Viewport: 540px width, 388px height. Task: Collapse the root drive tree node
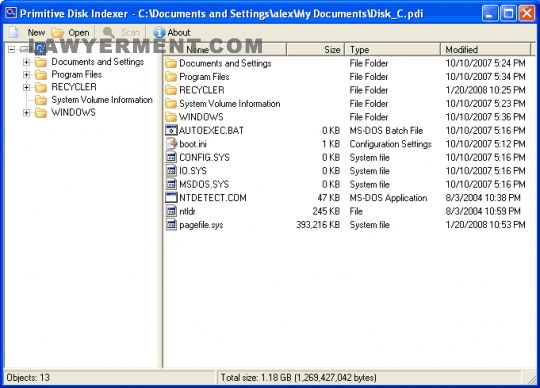pos(11,50)
